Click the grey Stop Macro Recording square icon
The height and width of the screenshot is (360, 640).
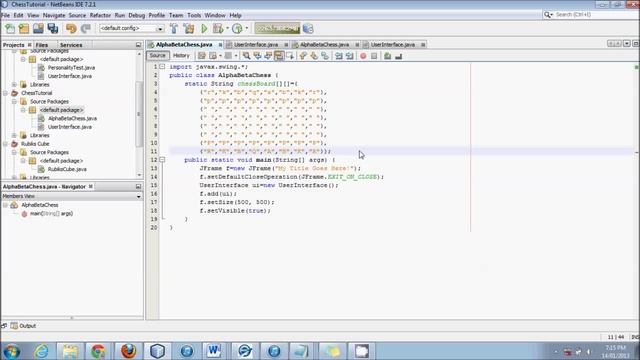[x=374, y=56]
